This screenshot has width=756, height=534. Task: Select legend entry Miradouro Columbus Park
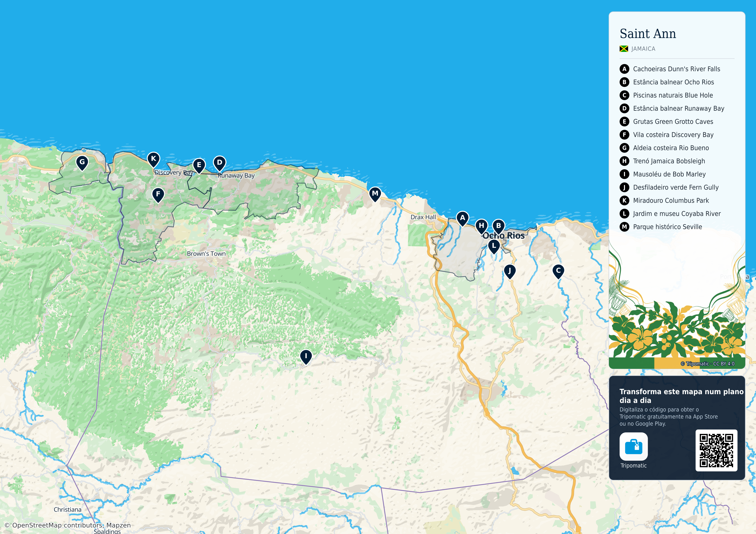(664, 201)
